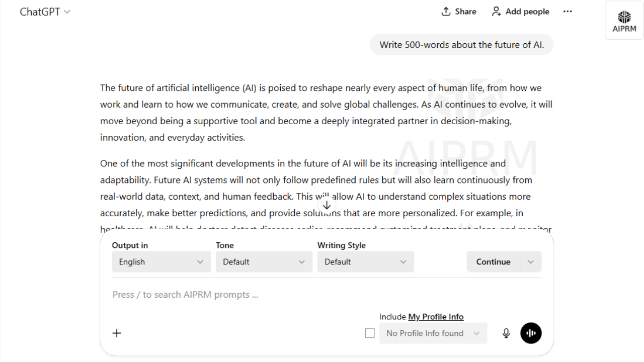The width and height of the screenshot is (644, 362).
Task: Click the Continue button
Action: pos(493,262)
